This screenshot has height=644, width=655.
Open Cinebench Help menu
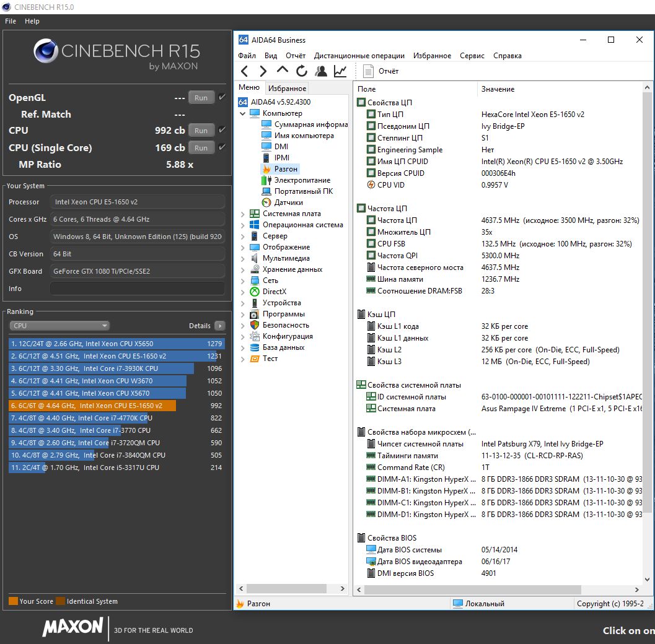32,21
